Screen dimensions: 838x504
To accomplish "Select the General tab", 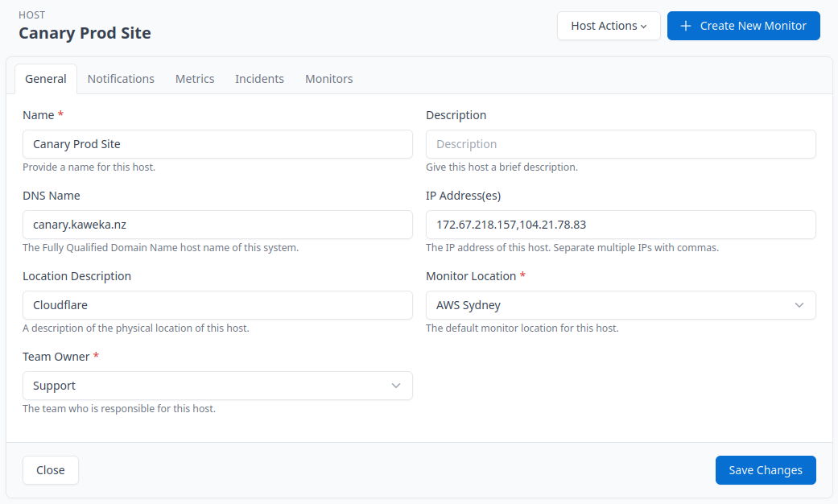I will (x=46, y=79).
